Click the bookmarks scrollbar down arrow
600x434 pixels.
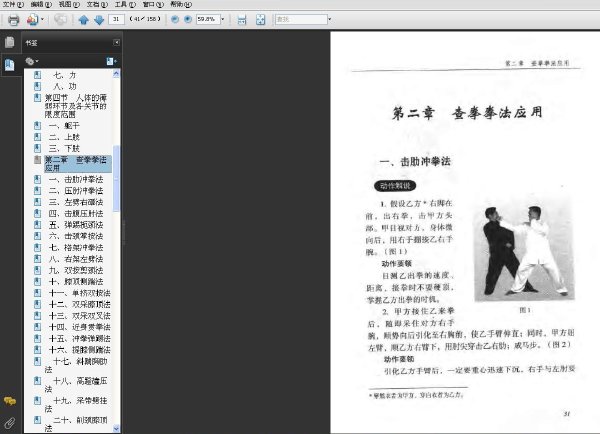(116, 428)
